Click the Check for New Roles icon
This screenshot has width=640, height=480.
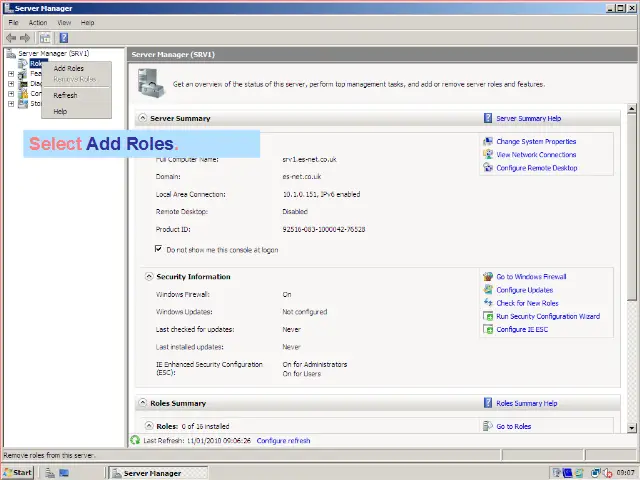(488, 303)
